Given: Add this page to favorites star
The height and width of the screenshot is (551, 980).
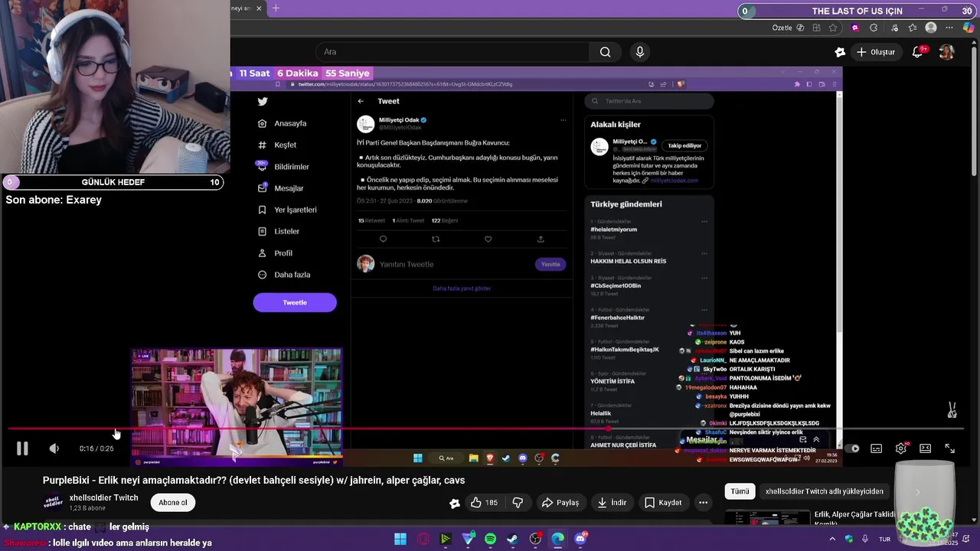Looking at the screenshot, I should [833, 28].
